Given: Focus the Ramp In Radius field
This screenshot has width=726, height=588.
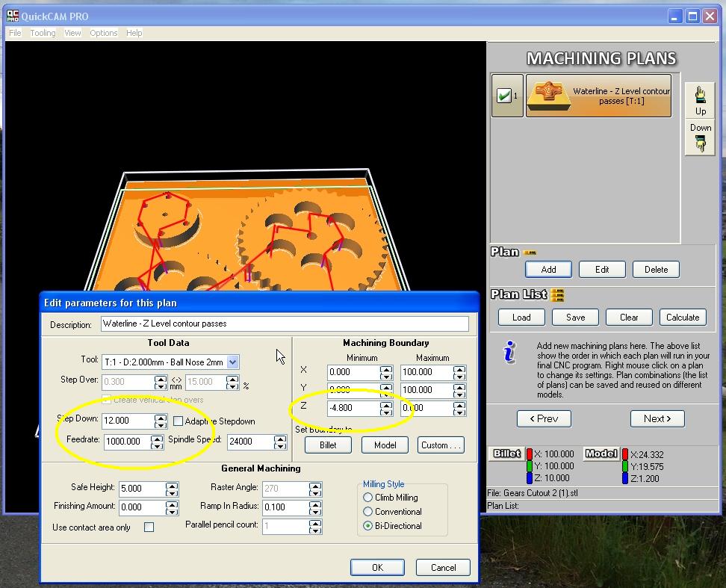Looking at the screenshot, I should click(x=286, y=507).
